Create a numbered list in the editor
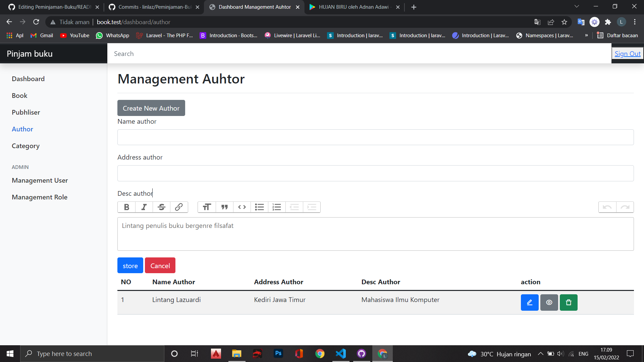Screen dimensions: 644x362 (x=277, y=207)
